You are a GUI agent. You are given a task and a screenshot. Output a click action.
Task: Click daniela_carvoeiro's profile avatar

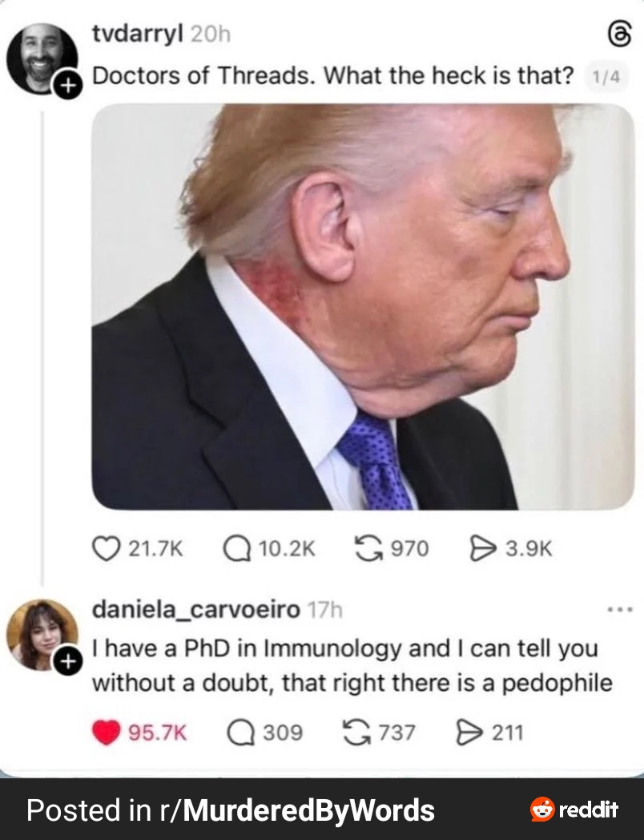click(x=42, y=635)
